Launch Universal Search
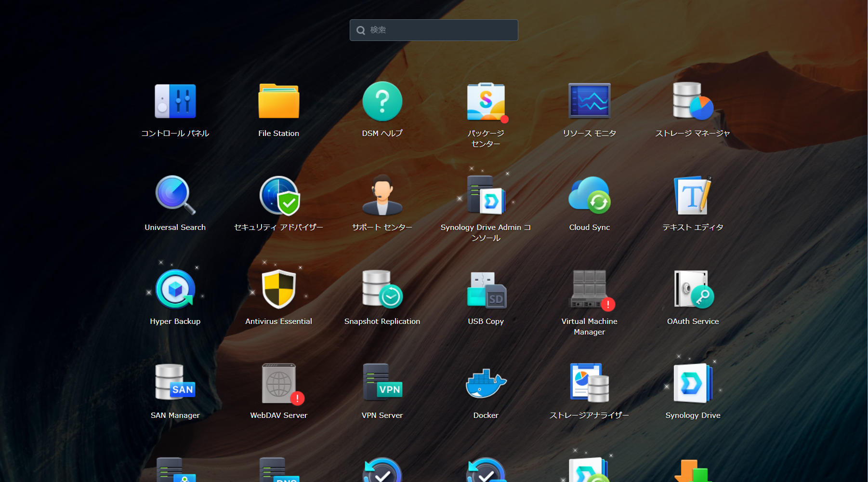 coord(175,195)
